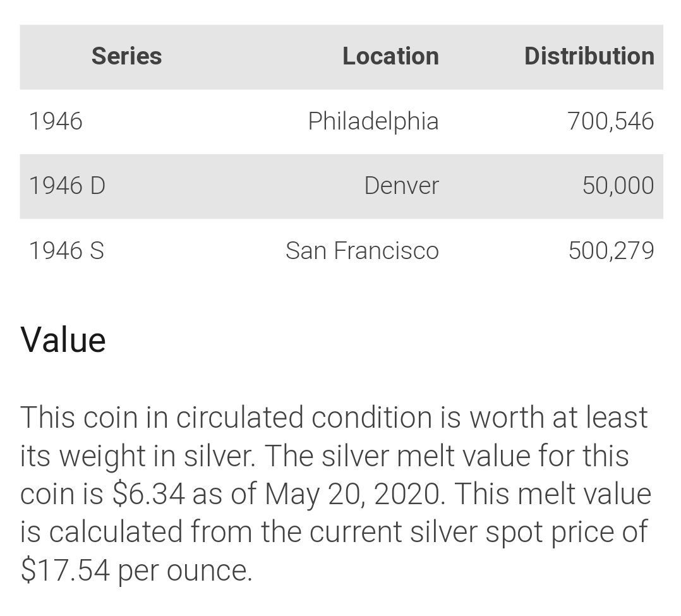Image resolution: width=681 pixels, height=616 pixels.
Task: Click the 500,279 distribution value
Action: (611, 251)
